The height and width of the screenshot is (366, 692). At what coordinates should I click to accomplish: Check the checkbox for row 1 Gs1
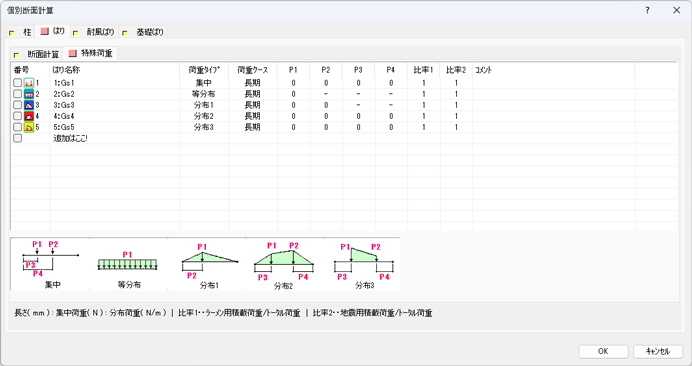coord(17,83)
